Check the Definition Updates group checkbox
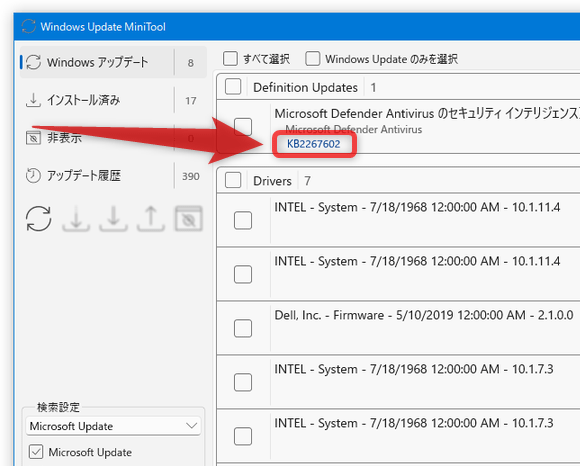Viewport: 580px width, 466px height. click(233, 87)
